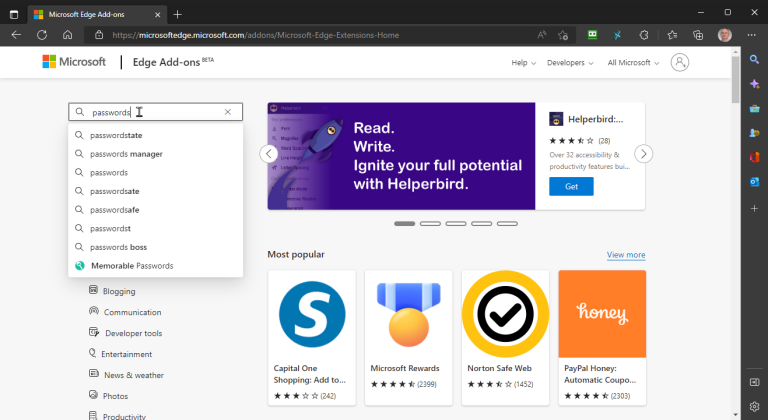Hide the sidebar panel toggle icon
This screenshot has height=420, width=768.
pos(754,382)
